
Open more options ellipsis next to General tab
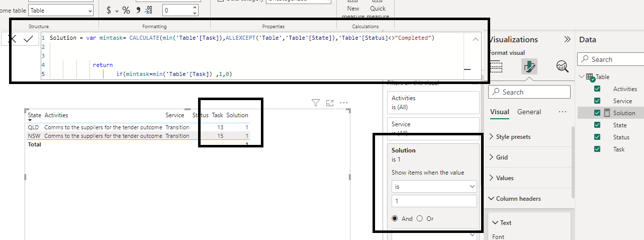[563, 112]
